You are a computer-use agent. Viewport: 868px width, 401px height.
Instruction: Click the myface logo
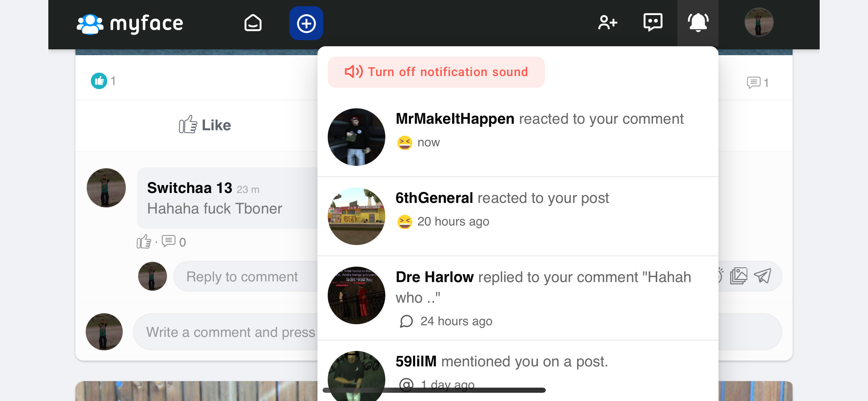130,24
